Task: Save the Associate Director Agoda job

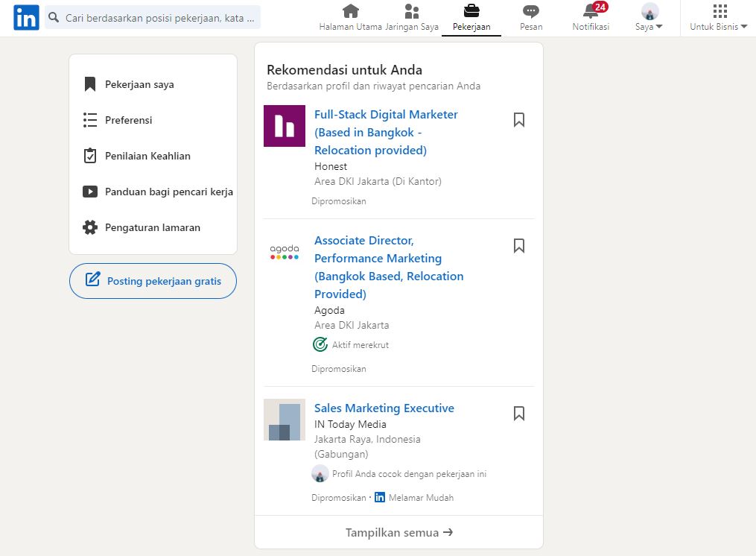Action: [519, 246]
